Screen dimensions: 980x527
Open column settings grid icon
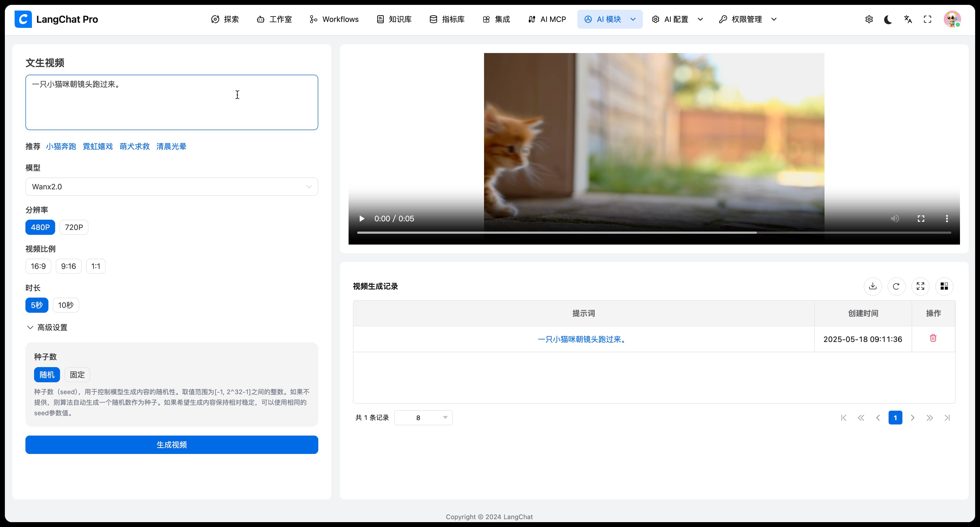point(944,286)
